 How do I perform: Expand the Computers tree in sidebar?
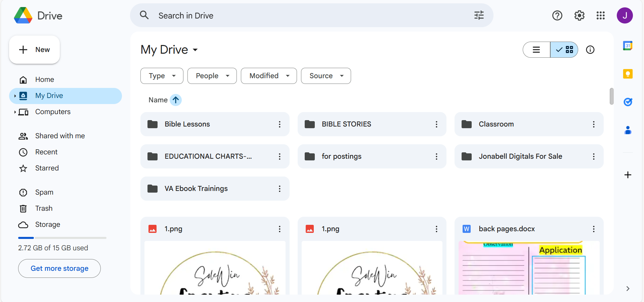15,112
